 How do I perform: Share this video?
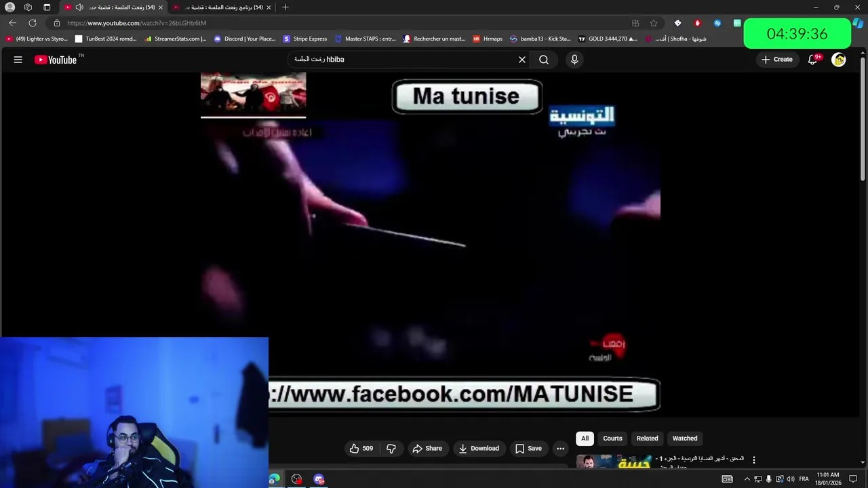pos(427,449)
